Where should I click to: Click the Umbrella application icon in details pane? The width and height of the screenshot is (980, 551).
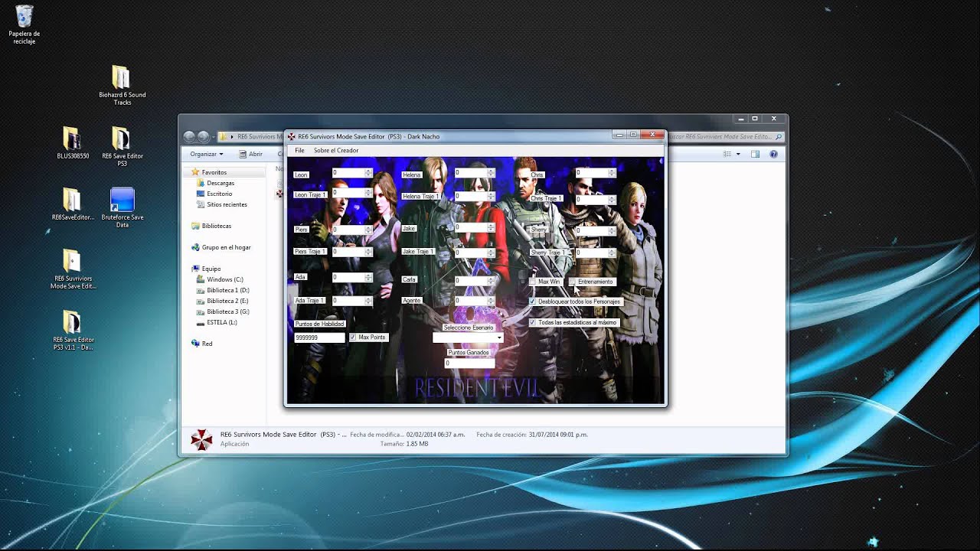click(x=201, y=439)
